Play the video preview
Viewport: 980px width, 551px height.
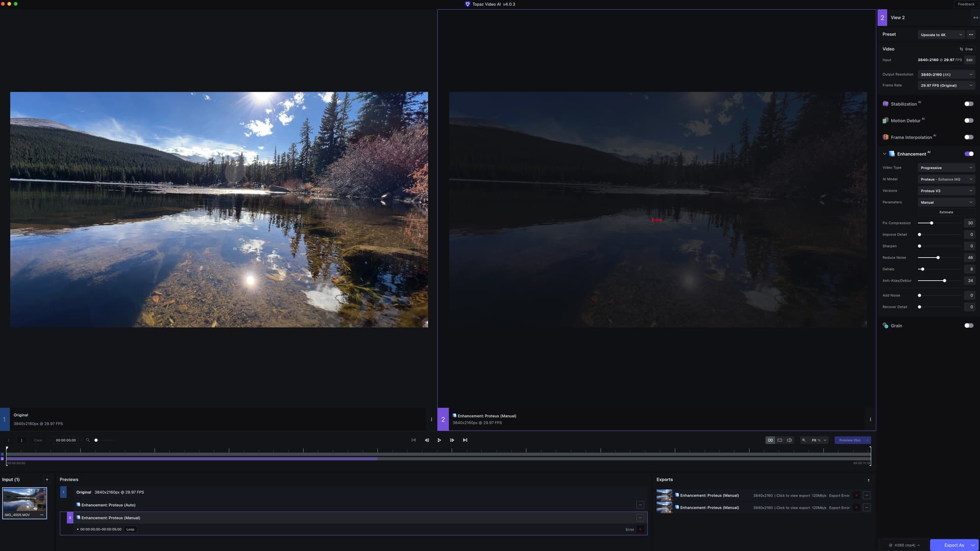click(x=439, y=440)
